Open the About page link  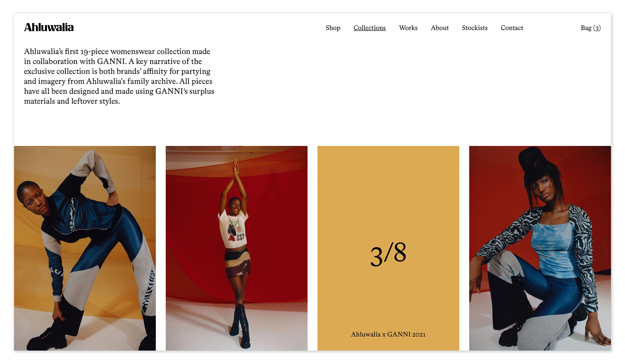point(440,28)
